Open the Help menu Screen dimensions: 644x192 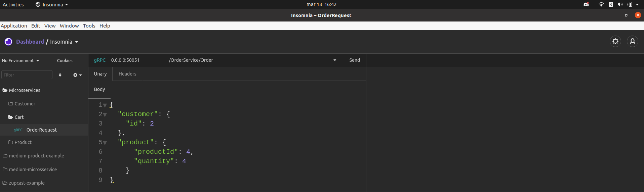pyautogui.click(x=105, y=26)
